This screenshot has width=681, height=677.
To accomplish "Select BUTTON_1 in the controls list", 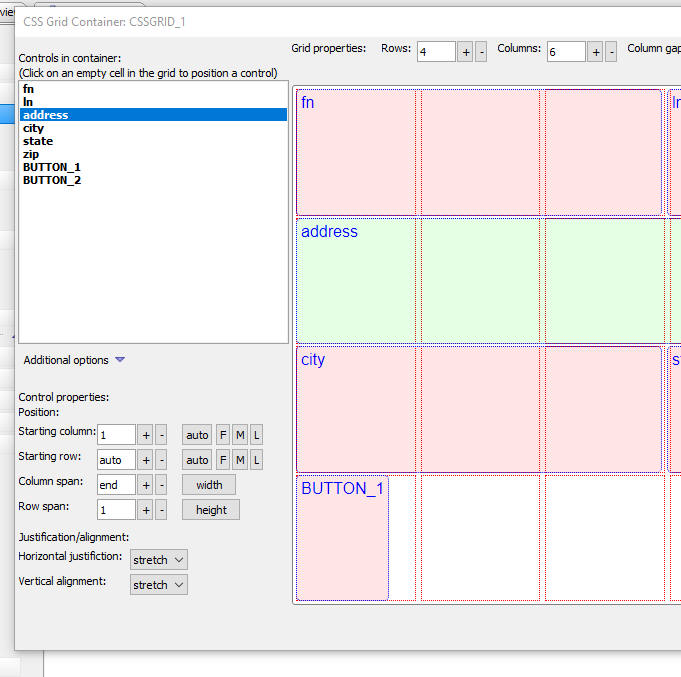I will (x=153, y=167).
